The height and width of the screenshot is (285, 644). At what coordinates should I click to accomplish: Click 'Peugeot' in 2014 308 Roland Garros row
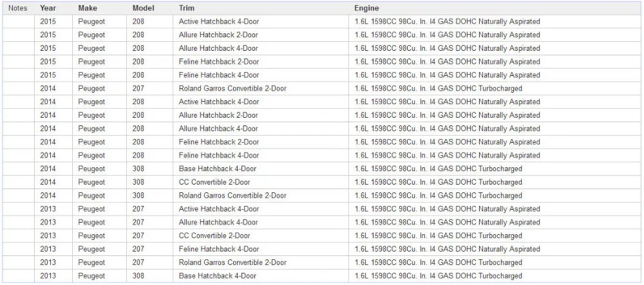[x=91, y=196]
